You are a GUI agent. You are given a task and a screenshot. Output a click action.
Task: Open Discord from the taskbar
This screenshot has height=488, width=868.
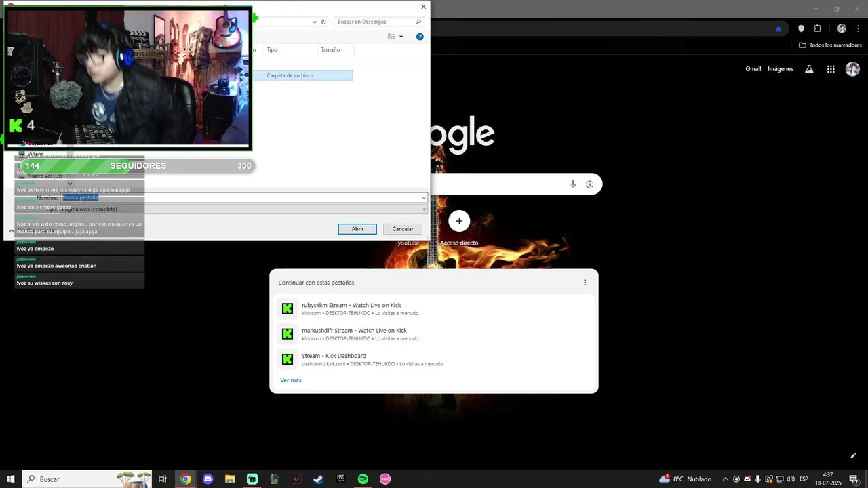(208, 479)
